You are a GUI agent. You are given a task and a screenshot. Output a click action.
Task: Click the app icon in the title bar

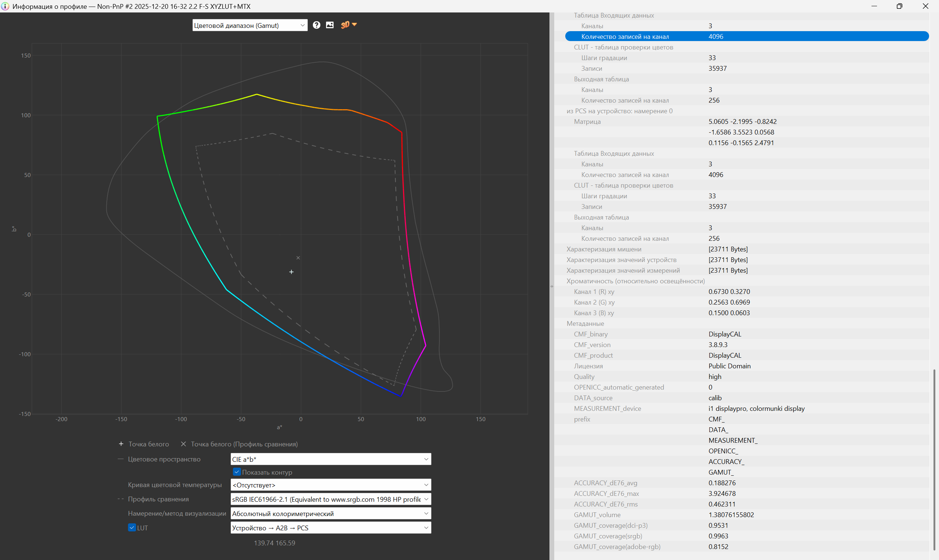[x=5, y=6]
